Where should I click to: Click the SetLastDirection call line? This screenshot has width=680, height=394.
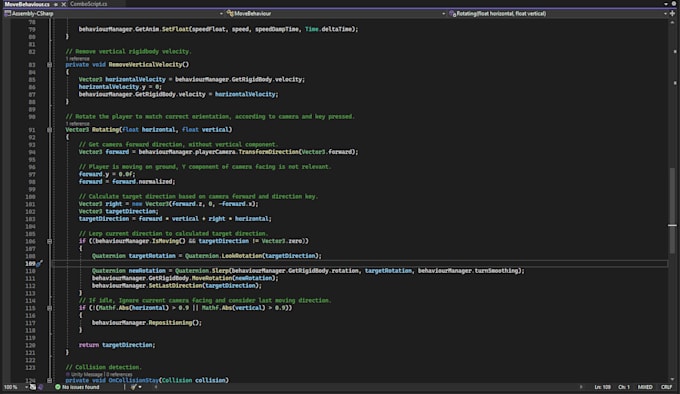(x=177, y=286)
